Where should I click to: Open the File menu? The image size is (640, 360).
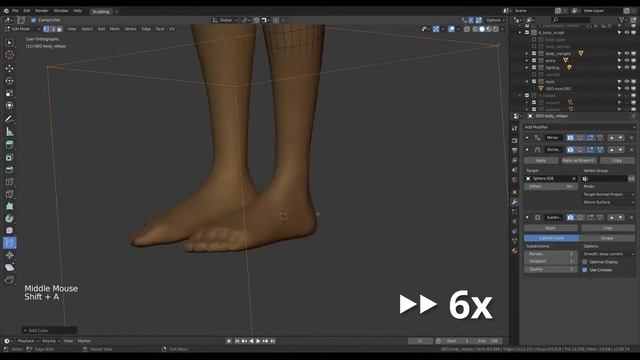[x=15, y=11]
